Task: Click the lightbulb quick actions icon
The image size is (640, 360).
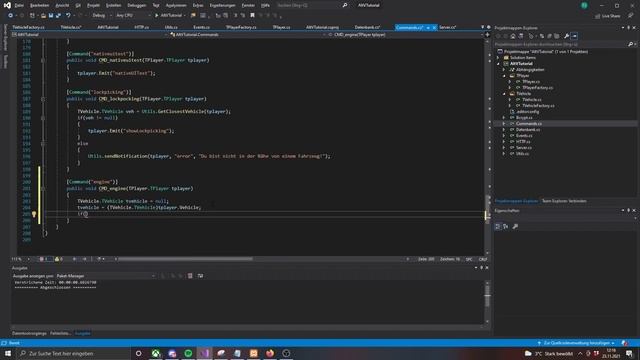Action: (x=34, y=214)
